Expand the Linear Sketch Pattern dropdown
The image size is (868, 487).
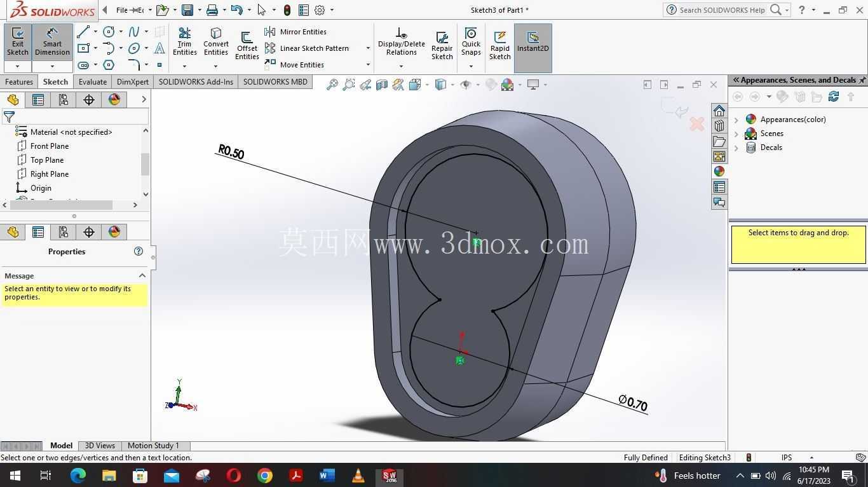point(368,48)
